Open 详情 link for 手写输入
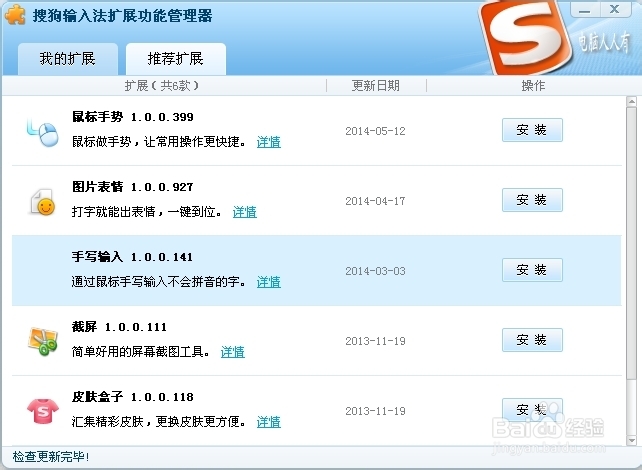642x470 pixels. click(x=269, y=282)
